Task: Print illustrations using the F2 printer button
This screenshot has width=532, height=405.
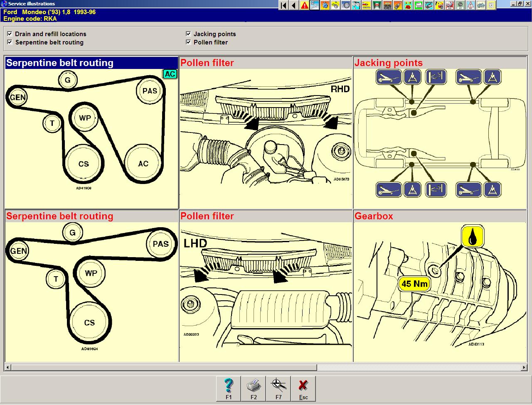Action: (x=254, y=388)
